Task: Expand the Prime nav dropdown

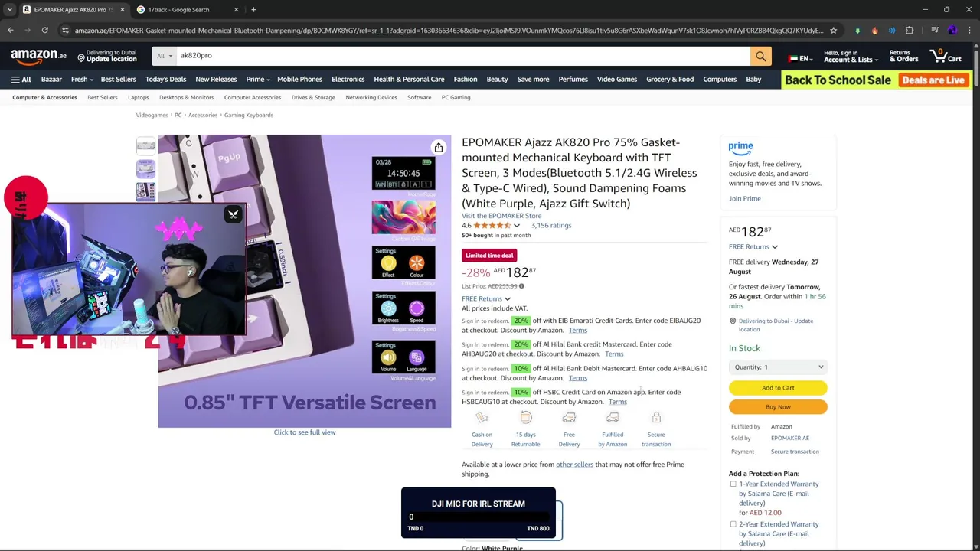Action: click(258, 80)
